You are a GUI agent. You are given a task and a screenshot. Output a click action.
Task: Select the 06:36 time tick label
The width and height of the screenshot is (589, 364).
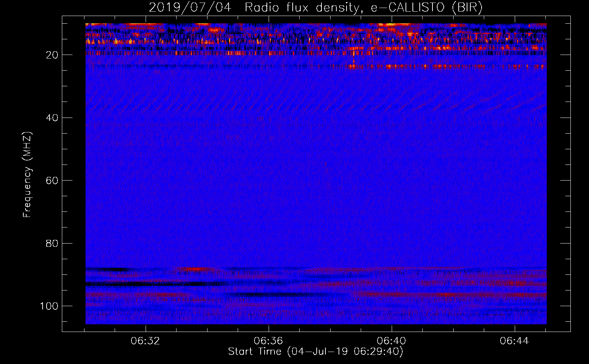[x=268, y=341]
